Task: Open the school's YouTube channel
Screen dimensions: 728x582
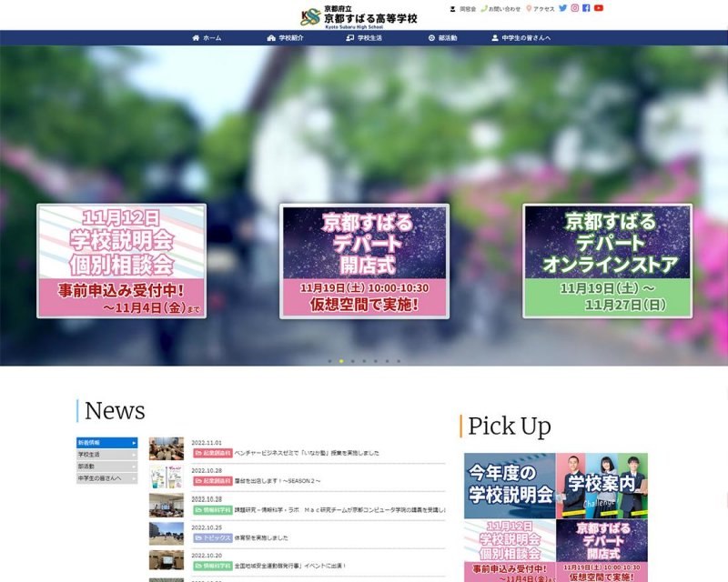Action: click(599, 8)
